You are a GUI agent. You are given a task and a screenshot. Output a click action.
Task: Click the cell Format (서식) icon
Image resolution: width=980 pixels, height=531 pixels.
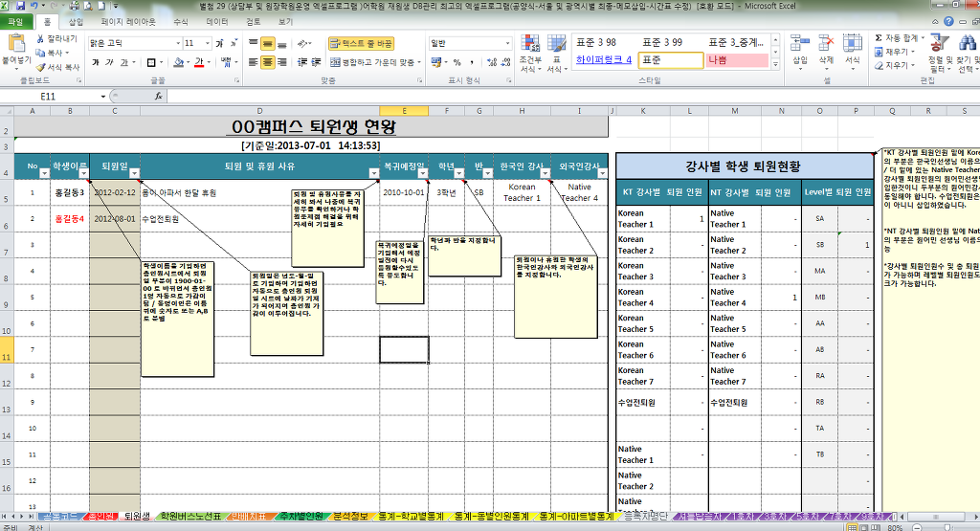(x=853, y=44)
